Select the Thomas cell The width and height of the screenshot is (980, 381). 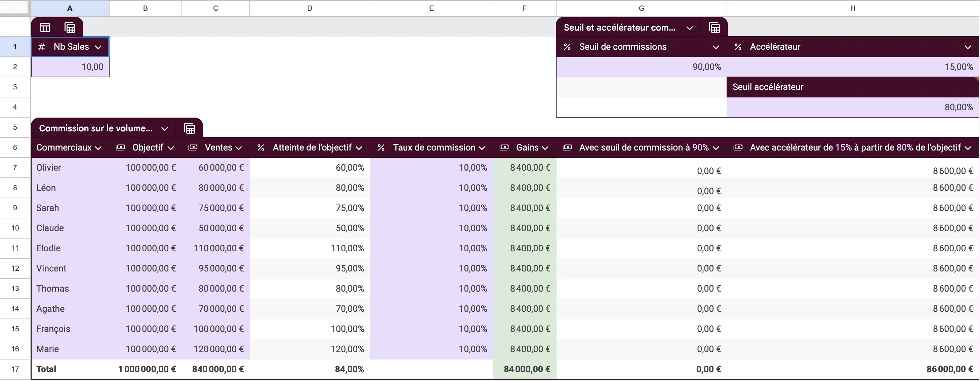tap(70, 289)
